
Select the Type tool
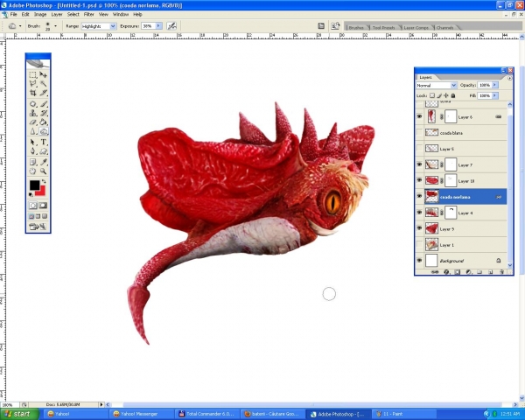click(x=43, y=142)
